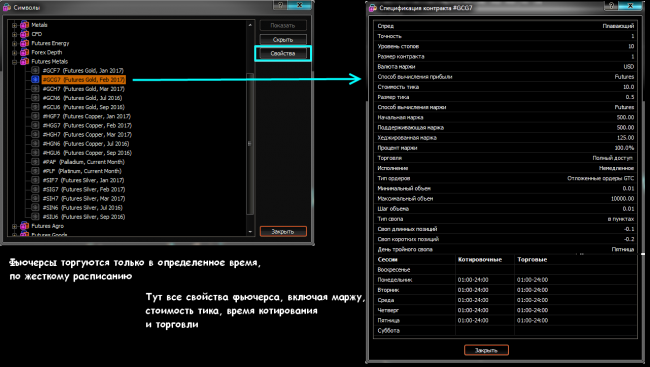Expand the Futures Energy tree group
Screen dimensions: 650x367
click(x=15, y=44)
